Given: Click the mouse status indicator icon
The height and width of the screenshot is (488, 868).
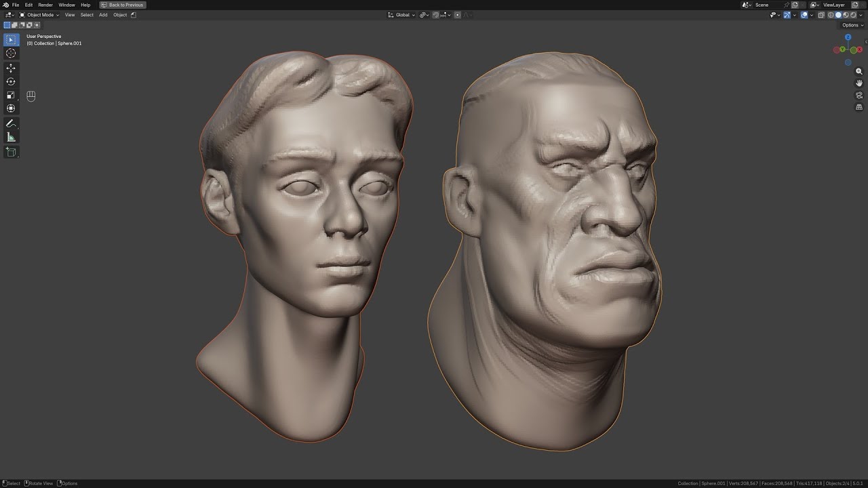Looking at the screenshot, I should click(31, 96).
